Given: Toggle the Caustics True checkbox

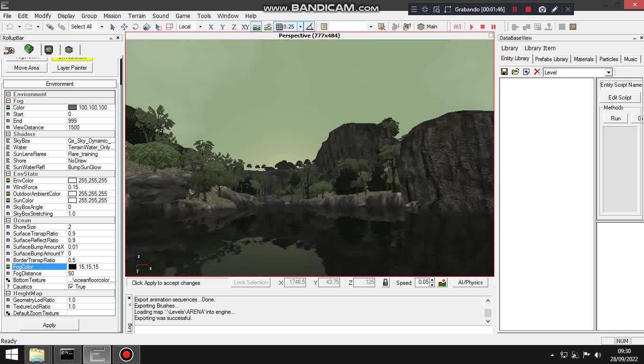Looking at the screenshot, I should click(71, 287).
